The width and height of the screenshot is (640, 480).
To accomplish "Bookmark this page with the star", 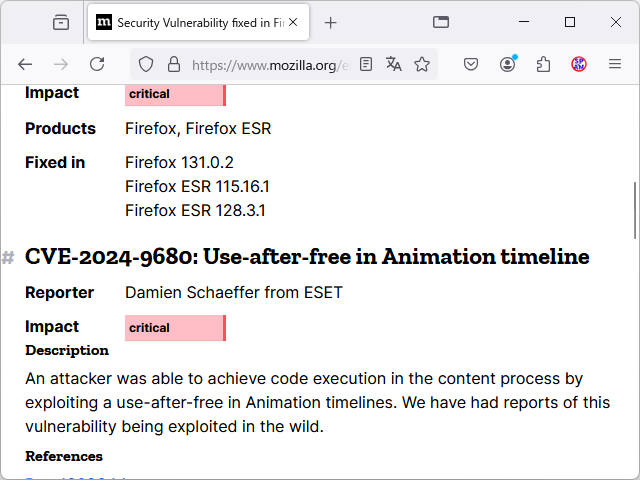I will point(422,64).
